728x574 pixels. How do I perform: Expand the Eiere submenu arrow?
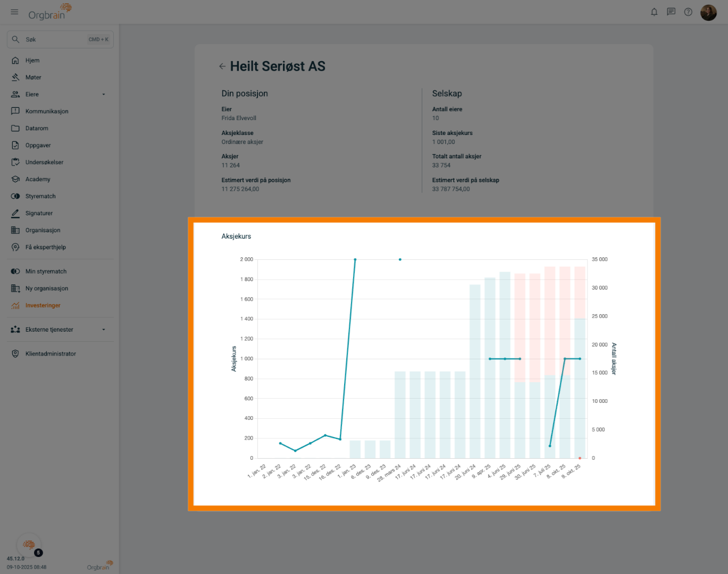coord(104,95)
